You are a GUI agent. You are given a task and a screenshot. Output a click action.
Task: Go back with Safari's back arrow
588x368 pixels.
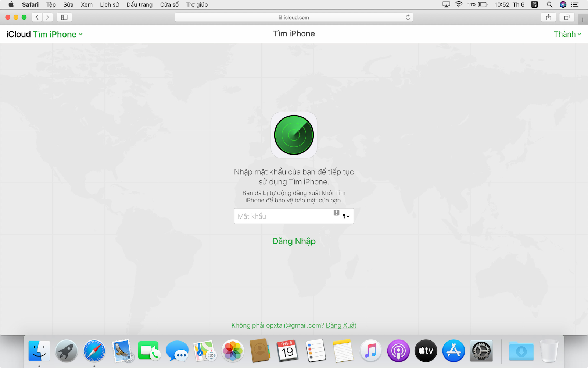click(x=37, y=17)
